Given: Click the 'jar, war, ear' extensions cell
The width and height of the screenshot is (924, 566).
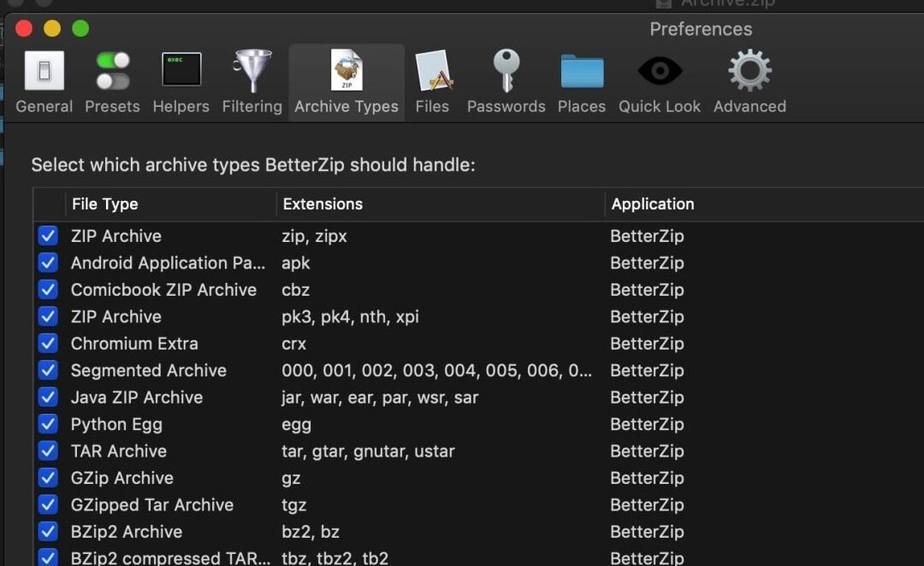Looking at the screenshot, I should (x=380, y=398).
